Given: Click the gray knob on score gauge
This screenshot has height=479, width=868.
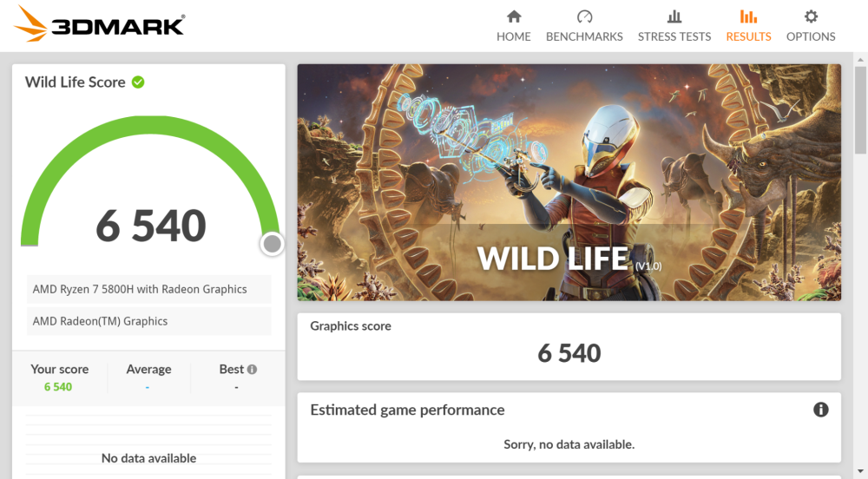Looking at the screenshot, I should pyautogui.click(x=273, y=244).
